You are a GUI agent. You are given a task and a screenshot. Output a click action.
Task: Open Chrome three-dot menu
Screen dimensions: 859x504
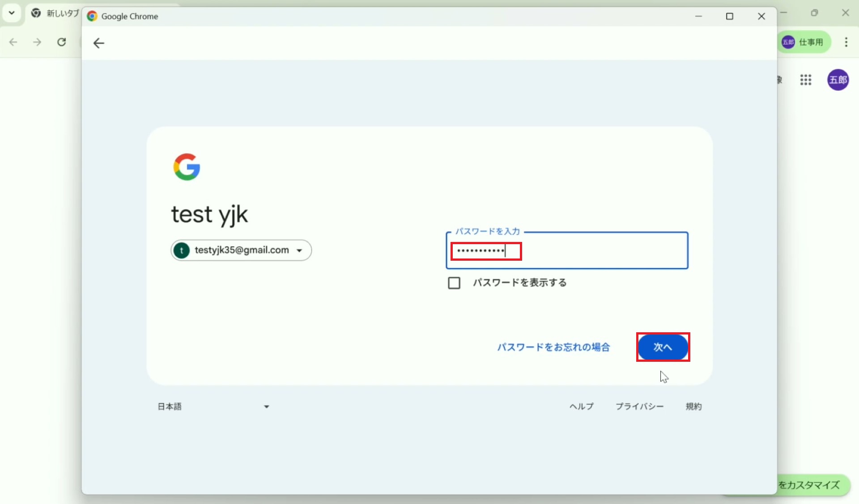tap(846, 42)
